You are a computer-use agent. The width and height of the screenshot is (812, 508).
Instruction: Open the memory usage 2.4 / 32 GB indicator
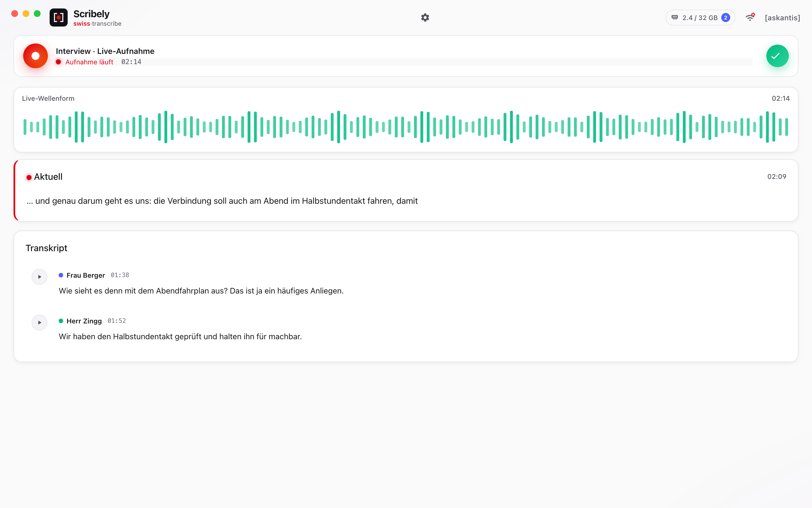coord(700,17)
